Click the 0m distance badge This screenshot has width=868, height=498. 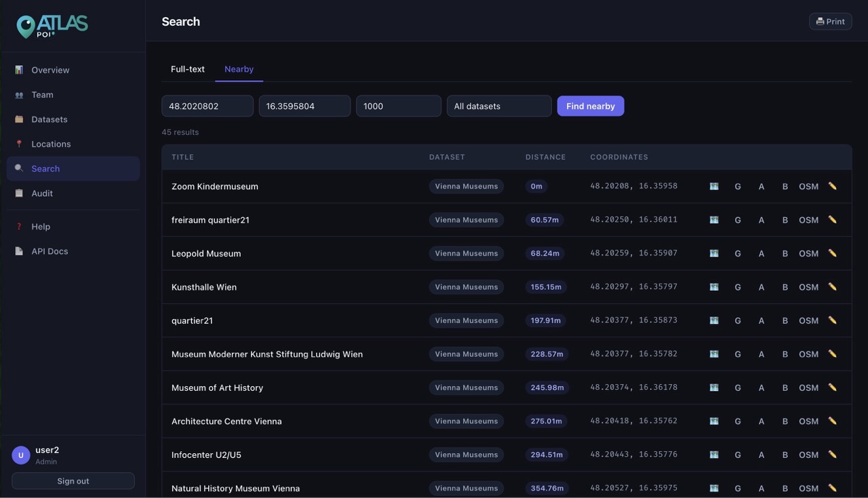[536, 186]
